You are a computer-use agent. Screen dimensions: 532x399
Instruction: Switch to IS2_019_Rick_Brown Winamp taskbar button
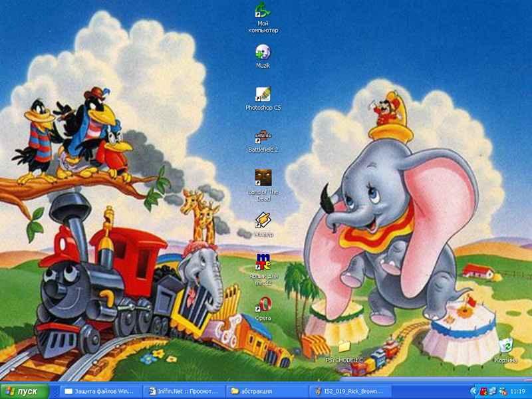tap(350, 391)
